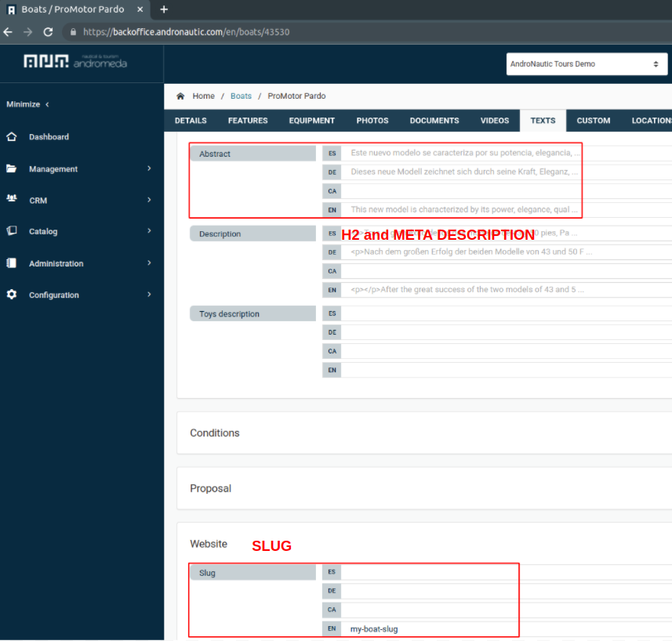The width and height of the screenshot is (672, 641).
Task: Click the Slug CA field
Action: (x=506, y=610)
